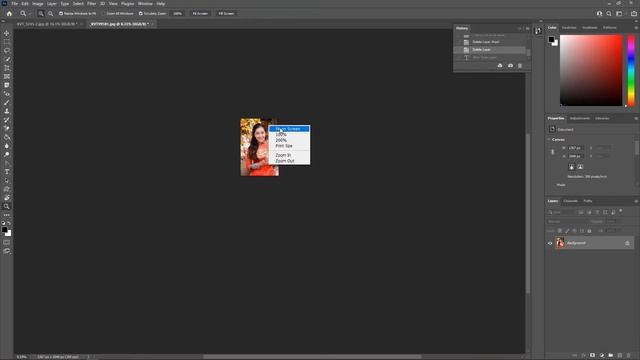Switch foreground and background colors in toolbar
The height and width of the screenshot is (360, 640).
(9, 223)
